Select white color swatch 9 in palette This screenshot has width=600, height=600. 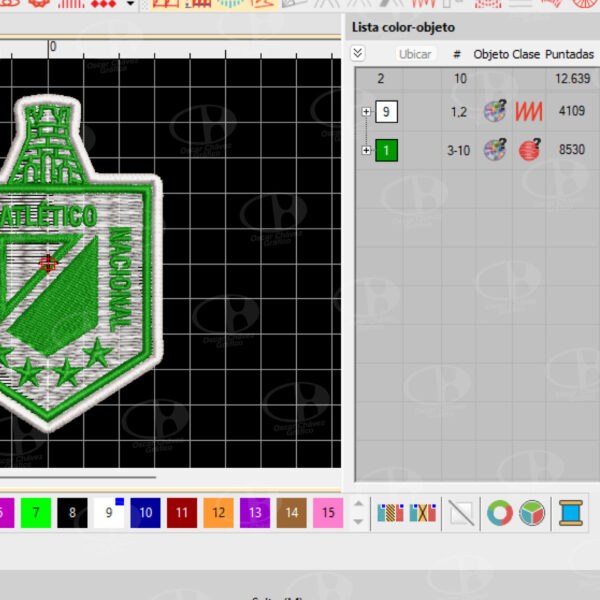coord(109,513)
